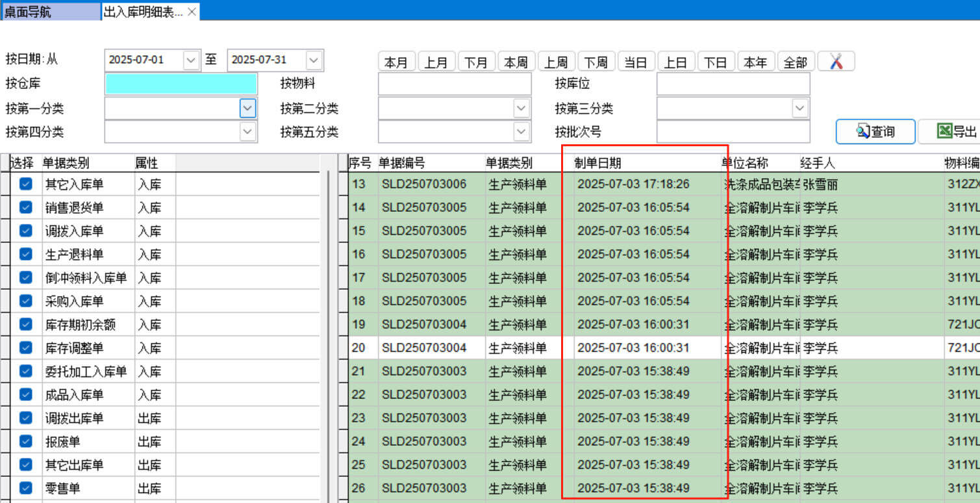Click the 按批次号 input field
Viewport: 980px width, 503px height.
(733, 131)
